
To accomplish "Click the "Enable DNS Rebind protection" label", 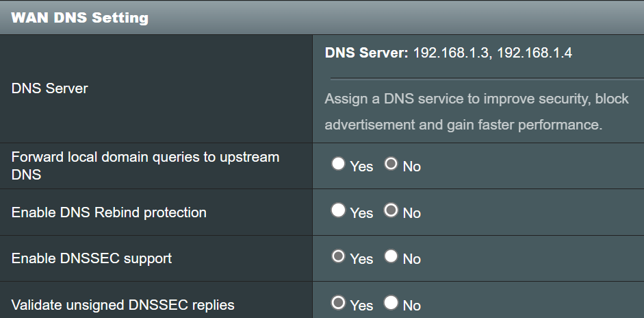I will click(x=109, y=212).
